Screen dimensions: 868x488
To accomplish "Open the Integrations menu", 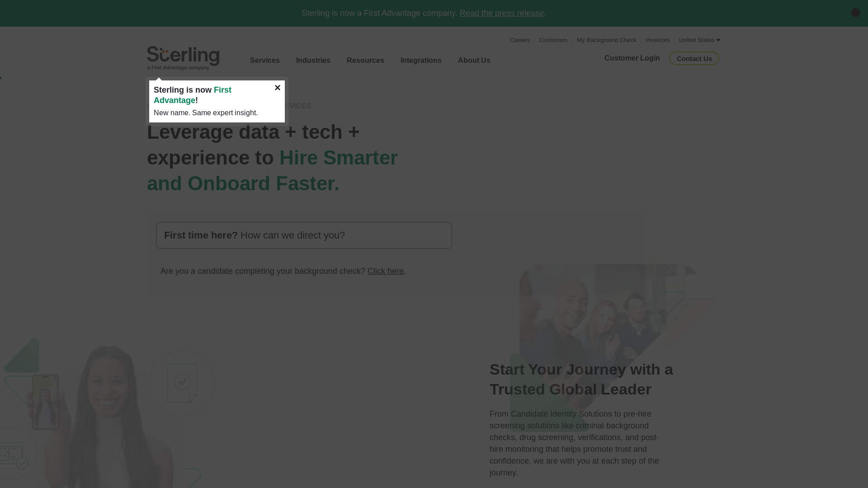I will click(421, 61).
